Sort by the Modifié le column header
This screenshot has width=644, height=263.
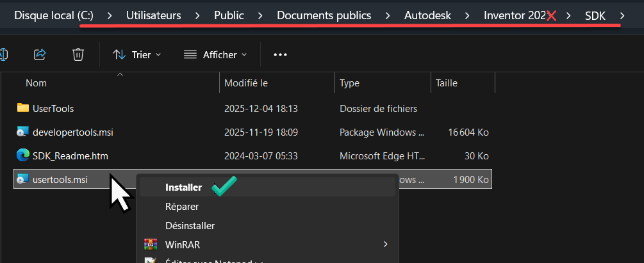(x=245, y=83)
